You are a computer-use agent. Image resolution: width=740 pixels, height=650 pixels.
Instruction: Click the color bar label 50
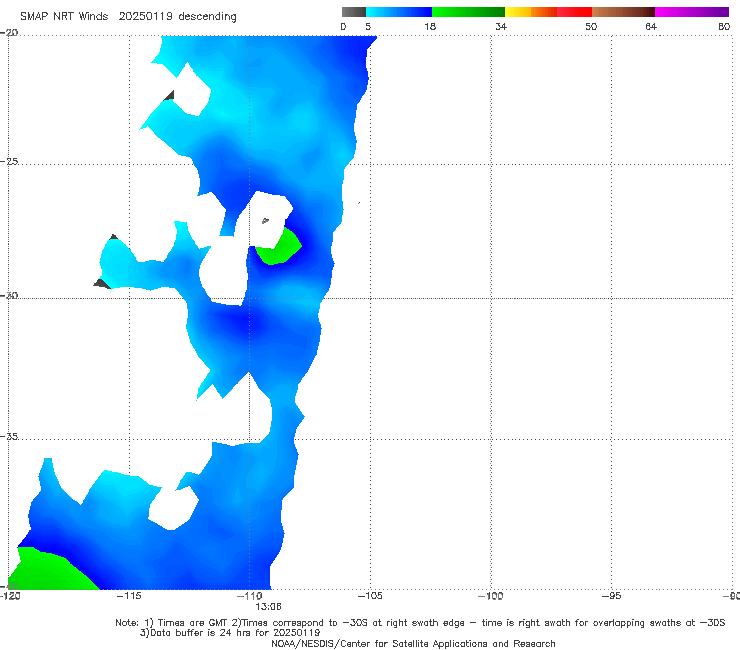pyautogui.click(x=591, y=26)
